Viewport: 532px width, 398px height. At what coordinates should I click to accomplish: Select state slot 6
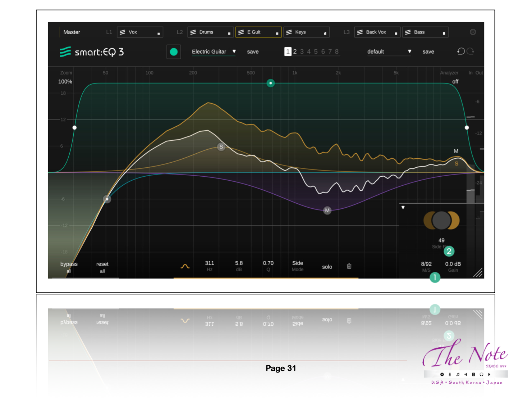click(x=323, y=51)
